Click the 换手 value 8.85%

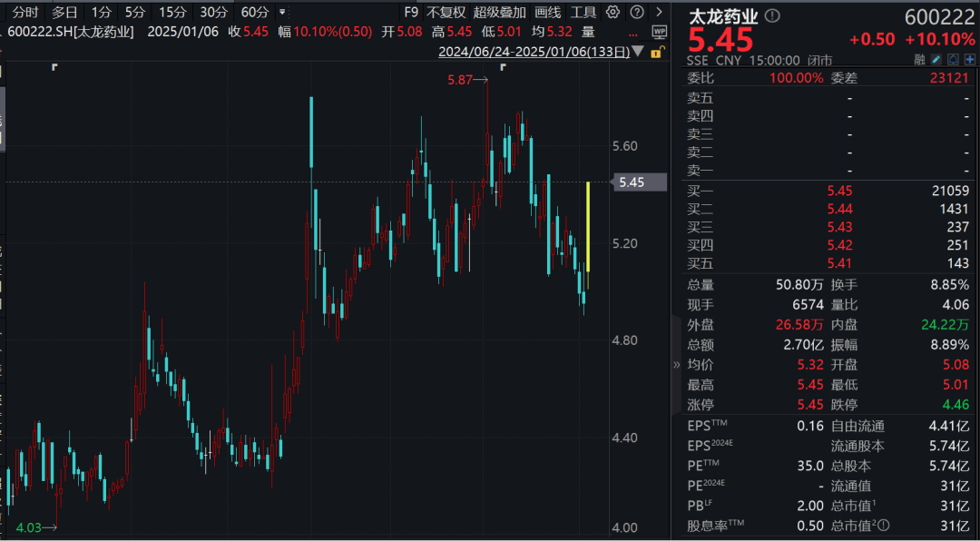tap(950, 285)
